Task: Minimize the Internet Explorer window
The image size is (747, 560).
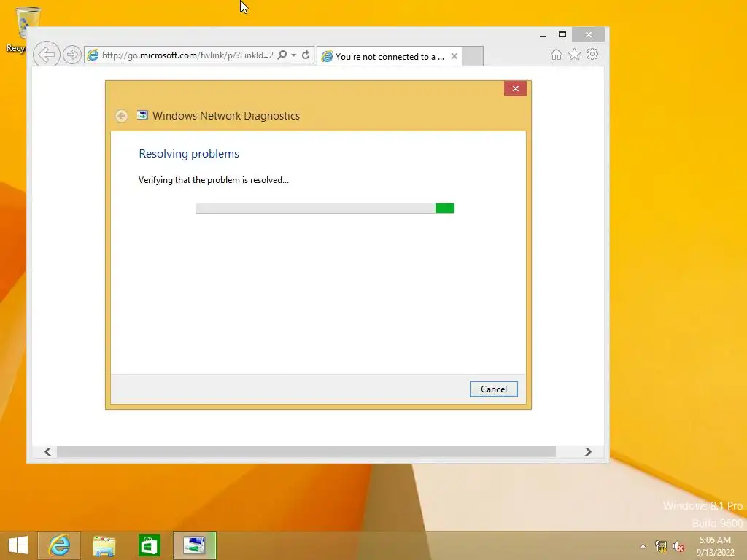Action: tap(543, 35)
